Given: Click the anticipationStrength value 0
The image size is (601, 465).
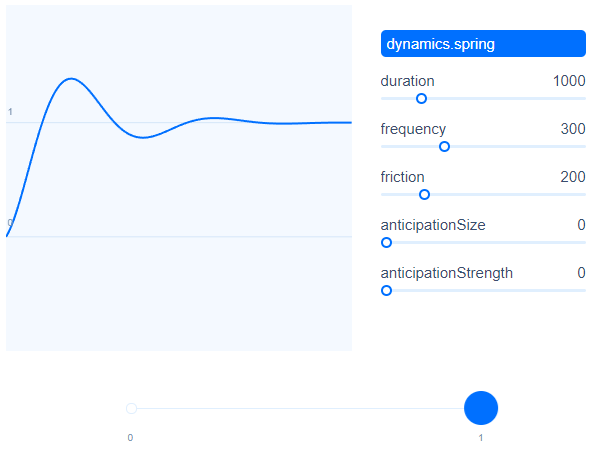Looking at the screenshot, I should [x=581, y=273].
